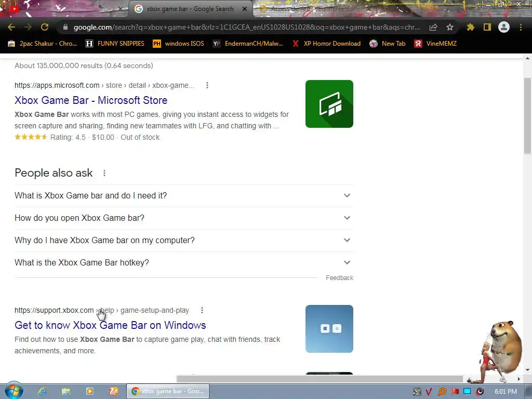The height and width of the screenshot is (399, 532).
Task: Open the Chrome profile avatar
Action: 504,27
